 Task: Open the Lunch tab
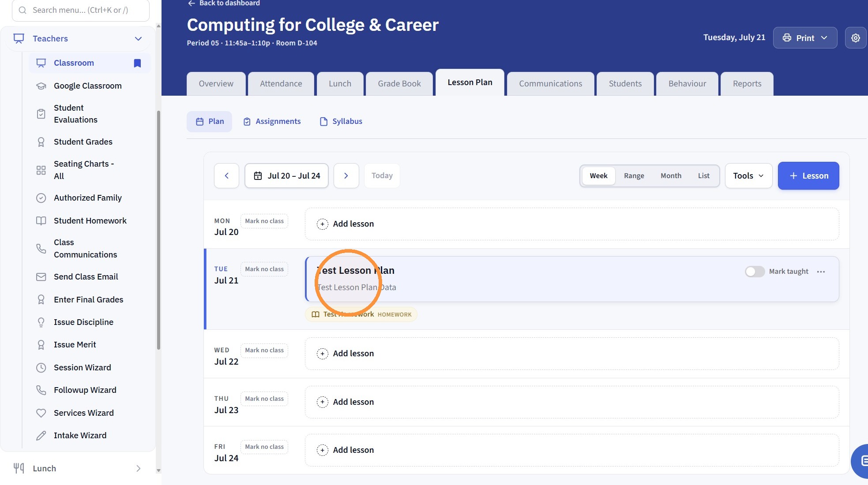340,84
